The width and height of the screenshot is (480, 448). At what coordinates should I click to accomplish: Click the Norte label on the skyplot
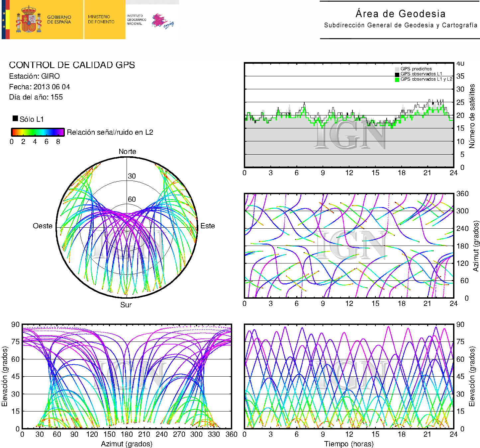[x=127, y=152]
